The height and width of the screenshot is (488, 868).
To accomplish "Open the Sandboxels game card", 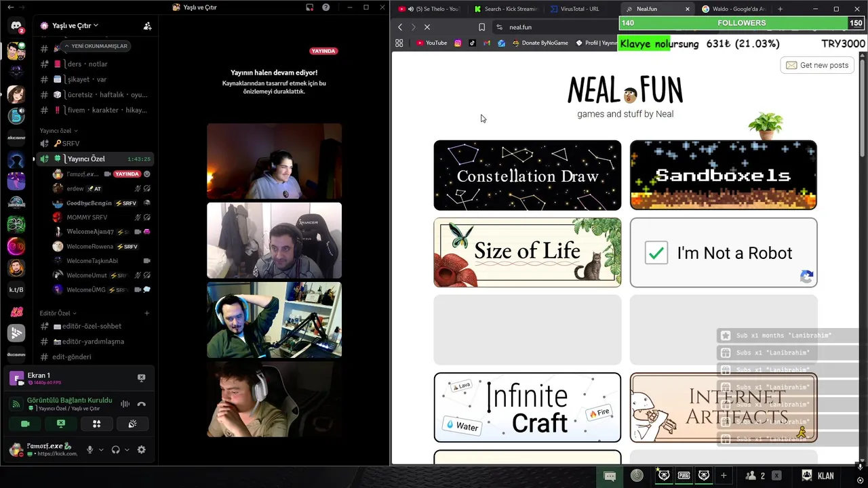I will (x=724, y=176).
